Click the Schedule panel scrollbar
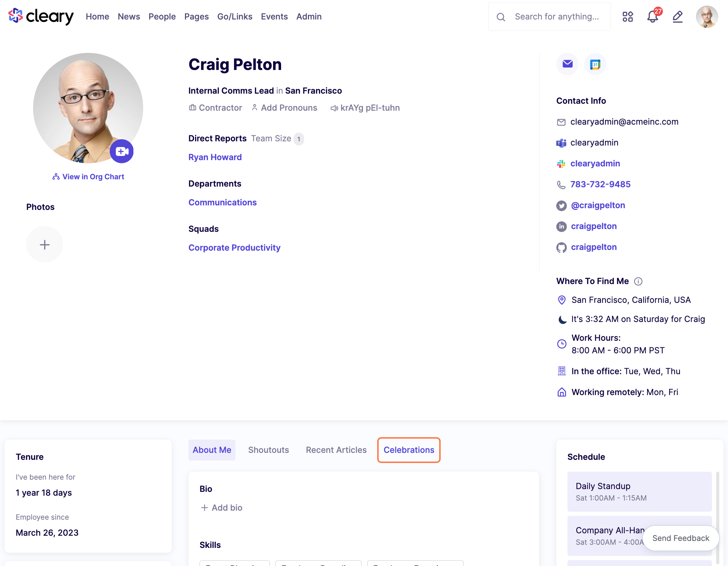This screenshot has height=566, width=728. (x=718, y=518)
